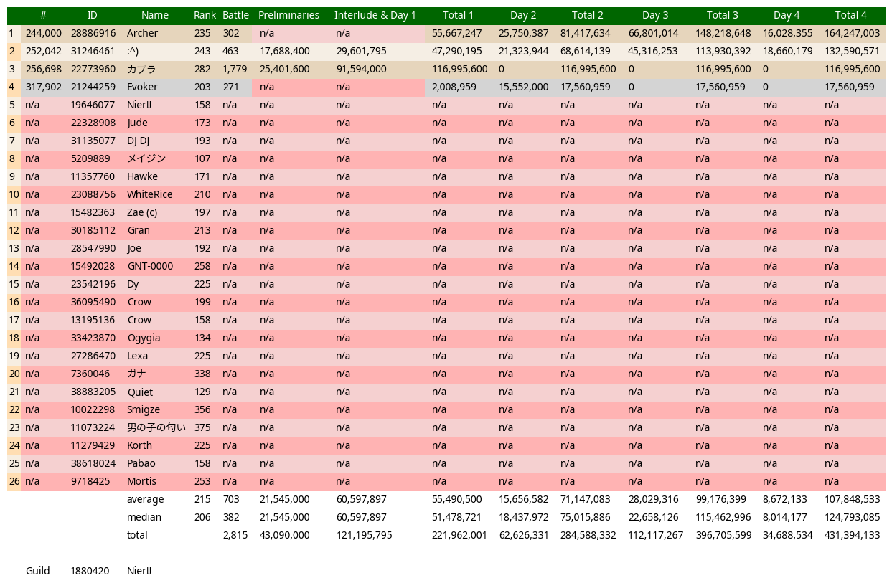Click the ID cell '19646077'
This screenshot has width=892, height=588.
coord(93,105)
